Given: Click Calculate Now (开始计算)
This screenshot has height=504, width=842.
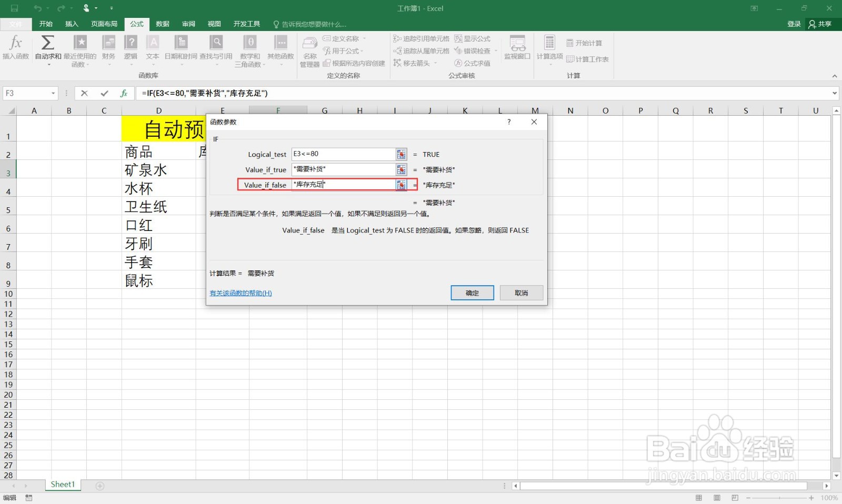Looking at the screenshot, I should 584,43.
